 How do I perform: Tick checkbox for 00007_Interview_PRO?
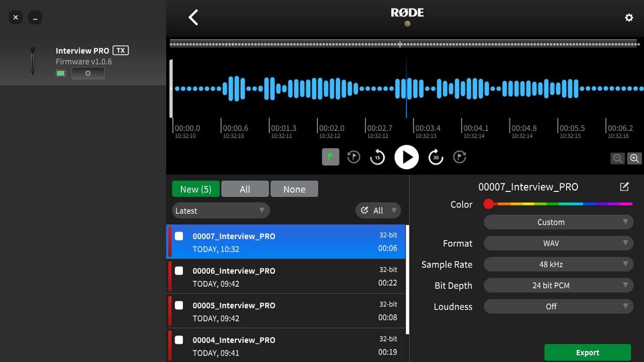click(179, 236)
